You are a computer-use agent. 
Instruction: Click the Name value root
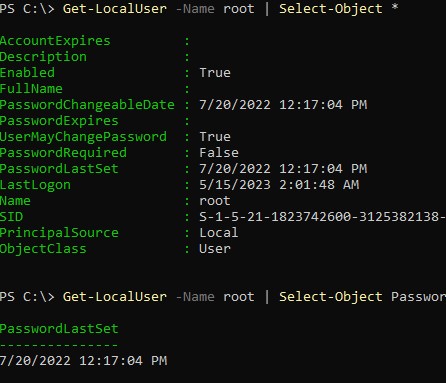point(215,201)
